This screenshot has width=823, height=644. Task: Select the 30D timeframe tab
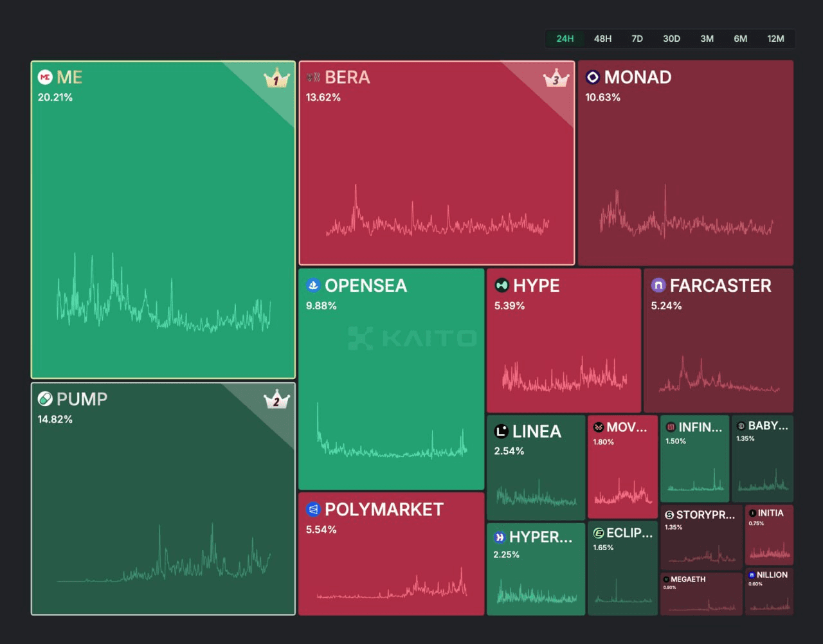(671, 39)
